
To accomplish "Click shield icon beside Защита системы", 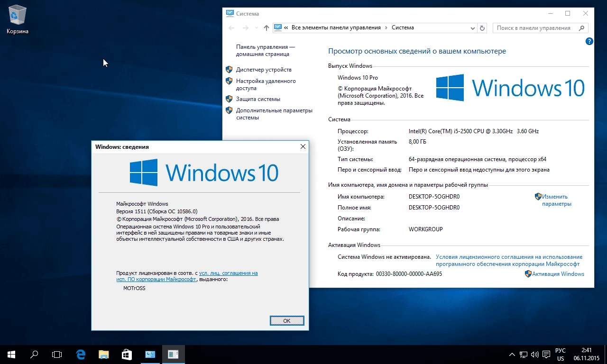I will coord(229,99).
